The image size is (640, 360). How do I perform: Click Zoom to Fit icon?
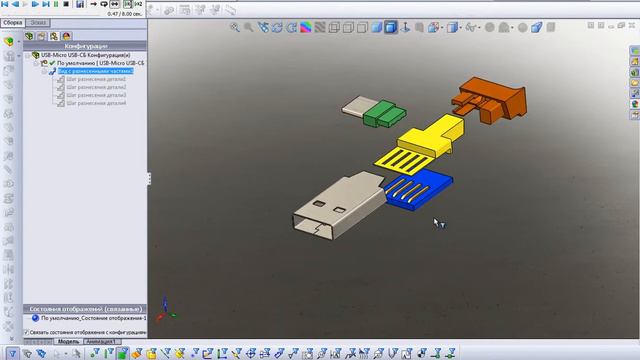tap(235, 27)
